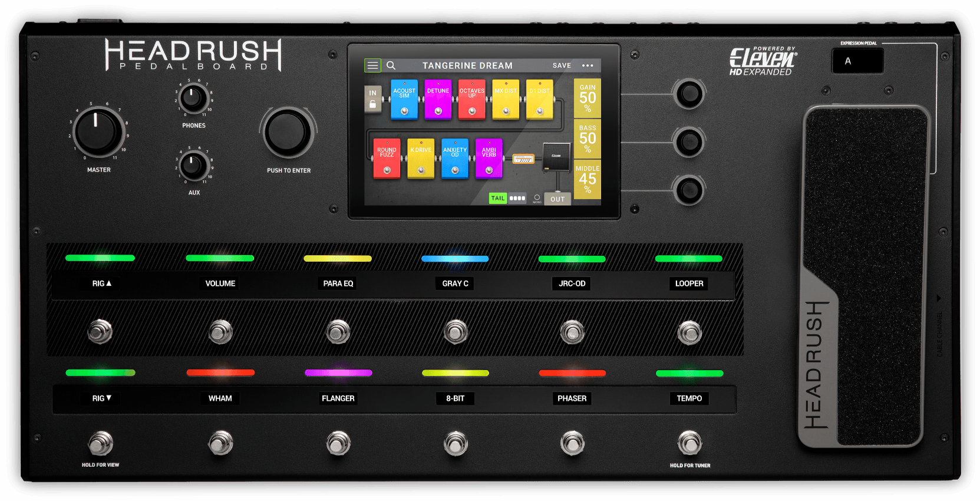Tap the four-dot signal routing button

point(517,198)
